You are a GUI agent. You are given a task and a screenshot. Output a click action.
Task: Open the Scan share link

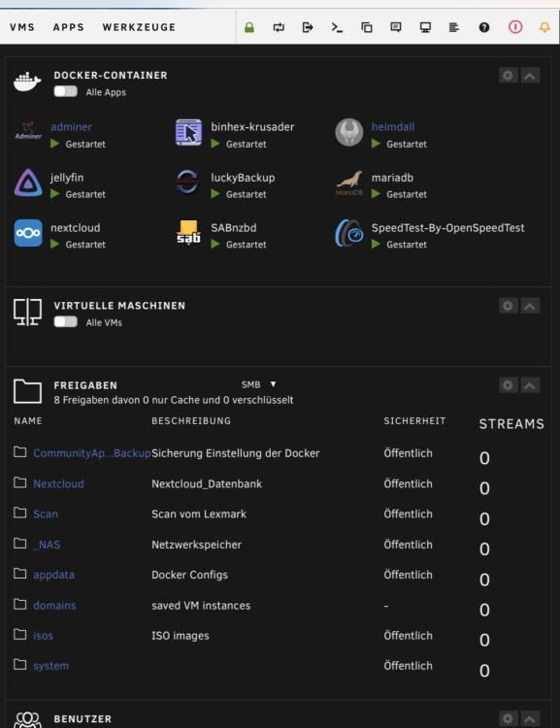[46, 513]
